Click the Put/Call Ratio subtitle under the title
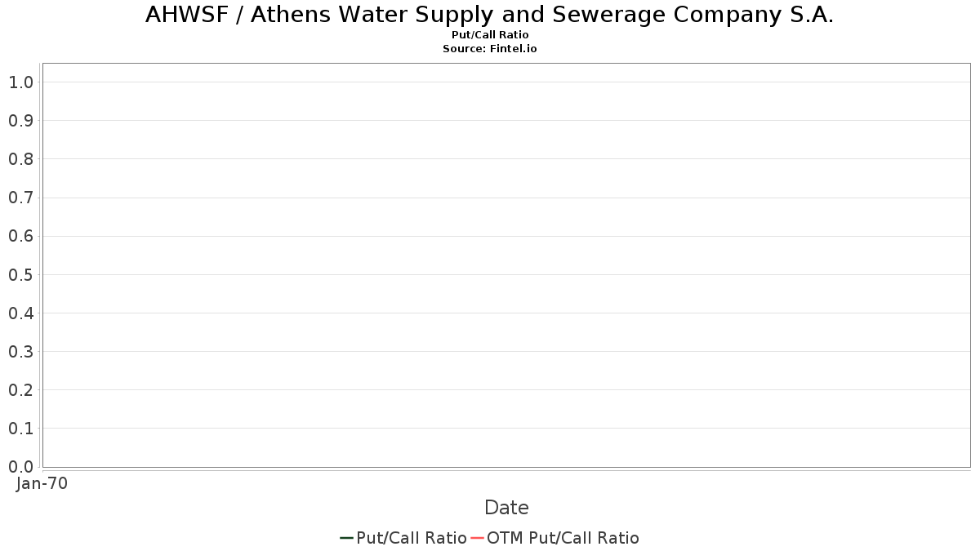Viewport: 980px width, 551px height. coord(490,35)
